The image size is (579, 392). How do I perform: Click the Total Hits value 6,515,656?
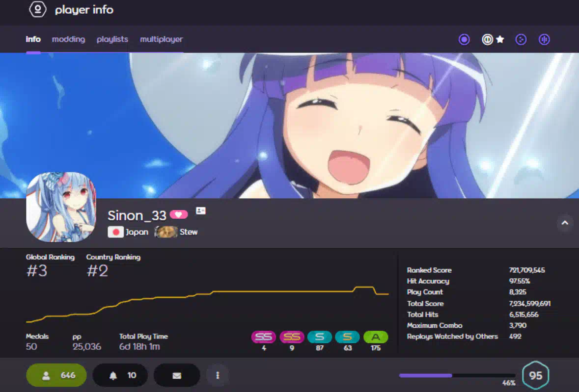pyautogui.click(x=524, y=314)
